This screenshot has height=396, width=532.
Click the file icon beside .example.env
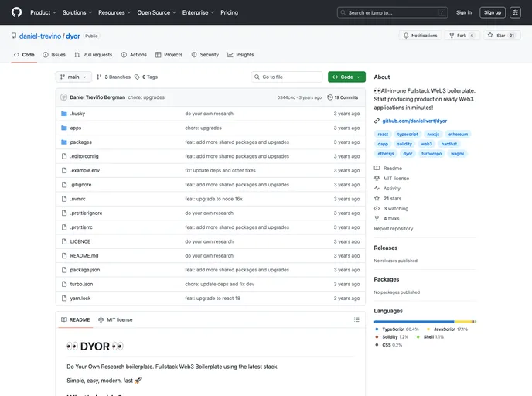point(63,171)
